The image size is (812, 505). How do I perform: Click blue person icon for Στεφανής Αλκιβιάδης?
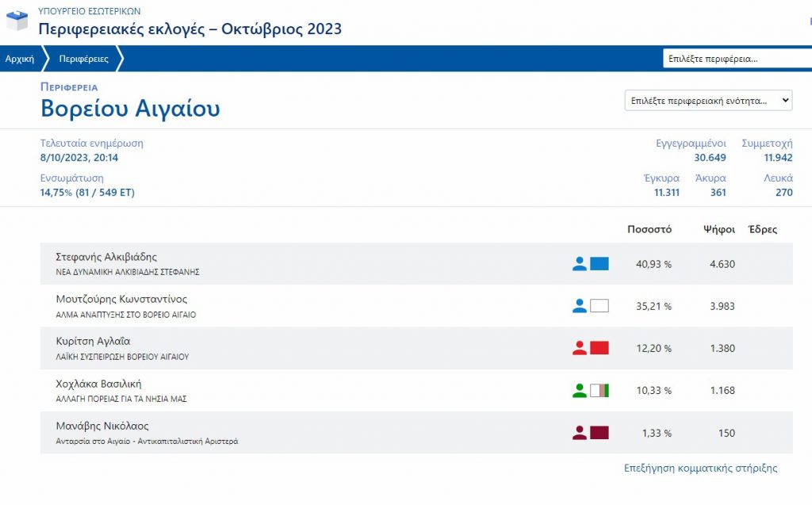580,264
